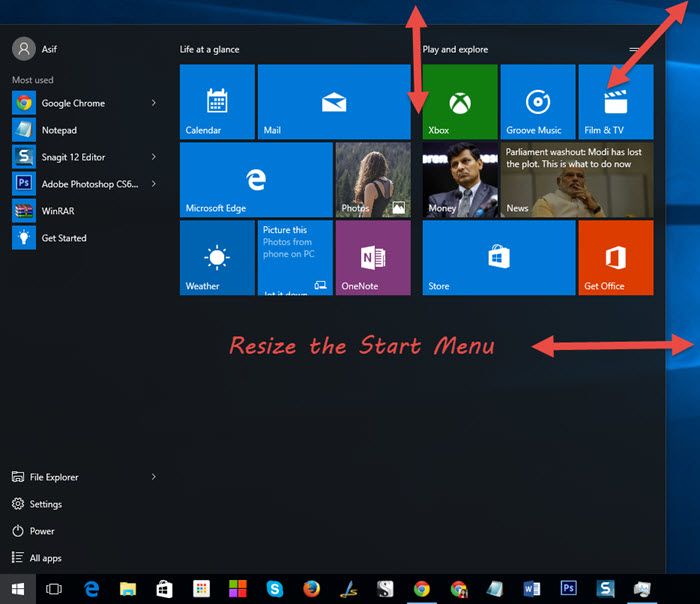Screen dimensions: 700x604
Task: Open the Mail tile
Action: pos(334,101)
